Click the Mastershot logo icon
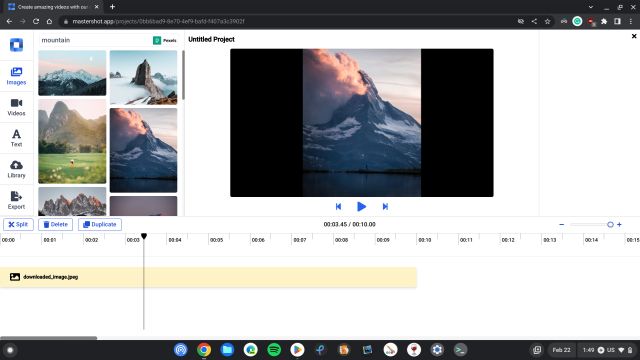Image resolution: width=640 pixels, height=360 pixels. pyautogui.click(x=16, y=45)
